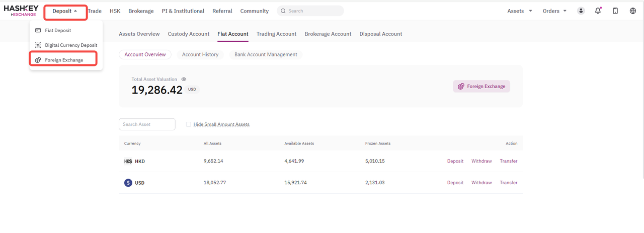Click USD Frozen Assets value 2,131.03
Viewport: 644px width, 233px height.
click(375, 183)
